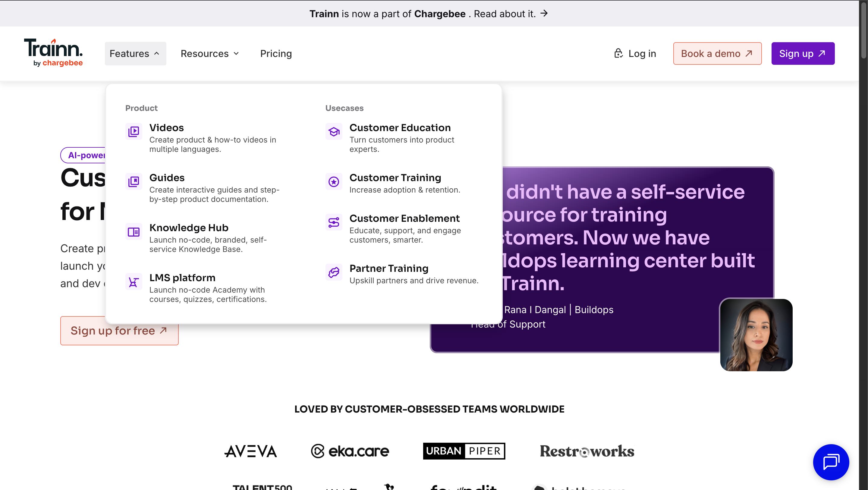Click 'Head of Support' testimonial caption
This screenshot has width=868, height=490.
tap(508, 324)
